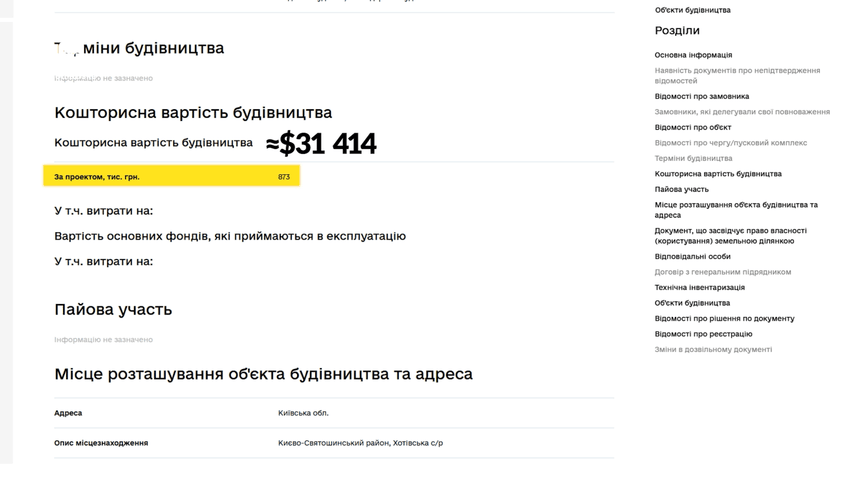Jump to Технічна інвентаризація section
Screen dimensions: 856x482
tap(699, 287)
